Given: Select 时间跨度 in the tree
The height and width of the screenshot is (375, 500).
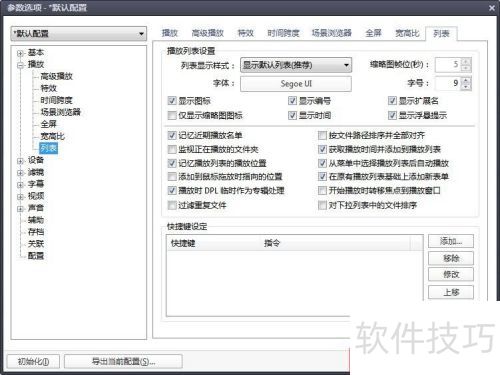Looking at the screenshot, I should click(x=56, y=100).
